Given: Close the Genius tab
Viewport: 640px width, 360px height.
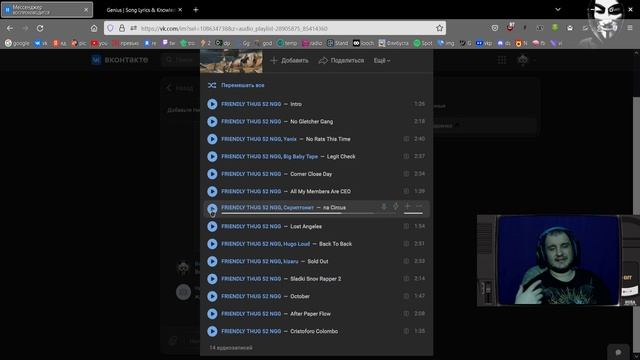Looking at the screenshot, I should click(x=180, y=10).
